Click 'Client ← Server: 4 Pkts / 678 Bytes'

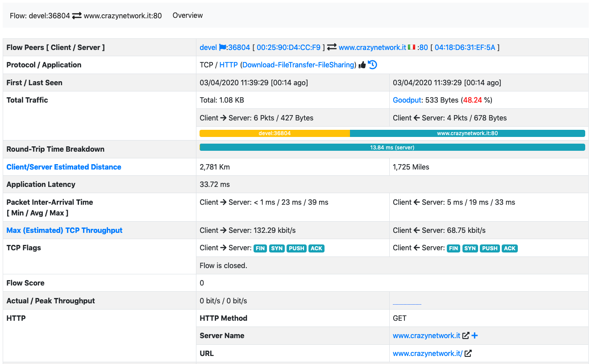coord(449,118)
